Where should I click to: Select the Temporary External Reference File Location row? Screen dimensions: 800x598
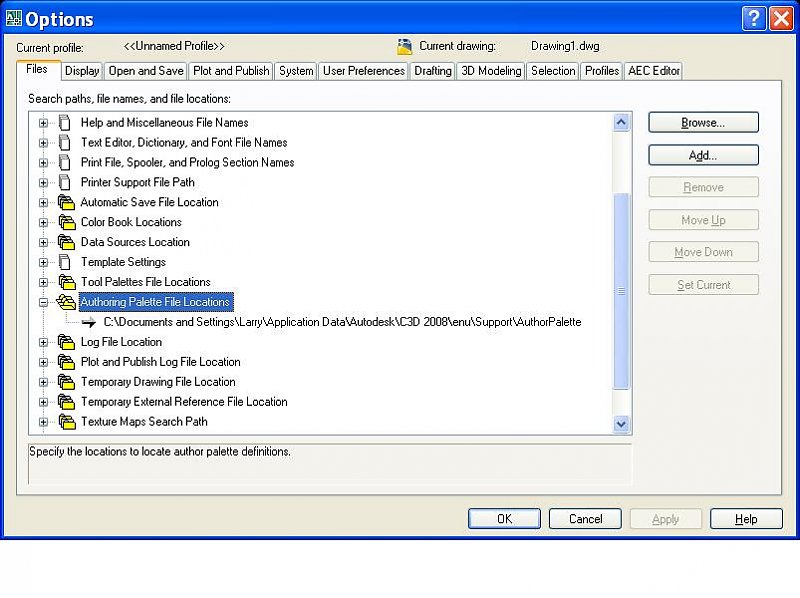click(x=184, y=402)
